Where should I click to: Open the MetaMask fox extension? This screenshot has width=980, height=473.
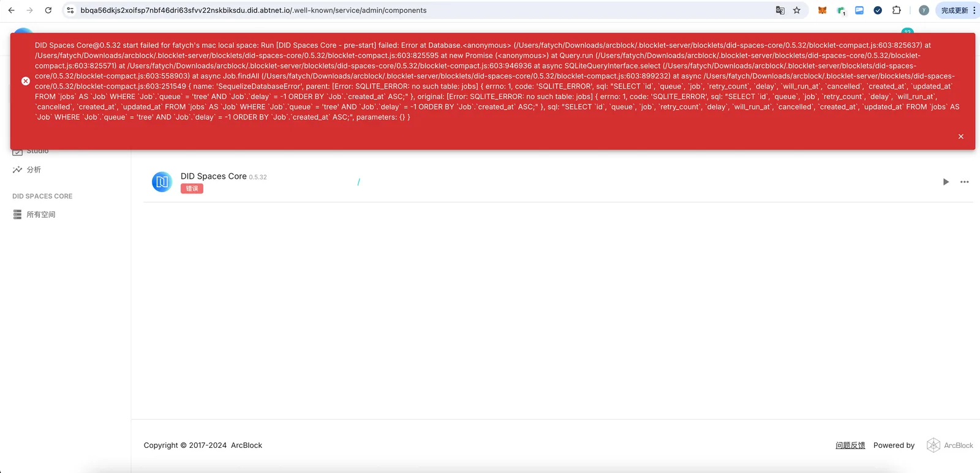coord(823,10)
